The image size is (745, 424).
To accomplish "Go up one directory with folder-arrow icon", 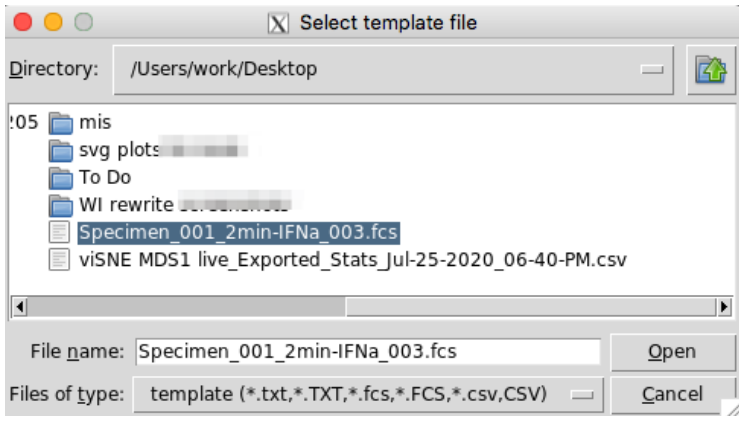I will tap(711, 70).
